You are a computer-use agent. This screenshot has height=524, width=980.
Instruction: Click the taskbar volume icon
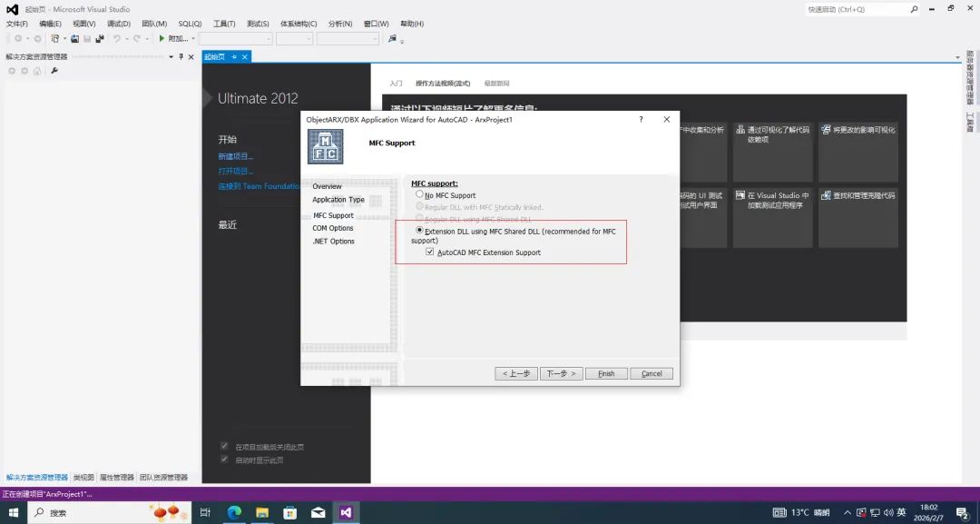coord(888,513)
